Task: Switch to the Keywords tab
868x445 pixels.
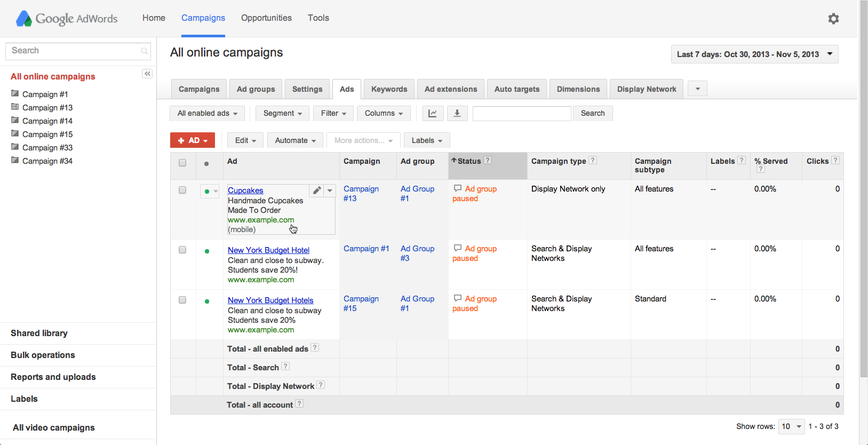Action: (389, 89)
